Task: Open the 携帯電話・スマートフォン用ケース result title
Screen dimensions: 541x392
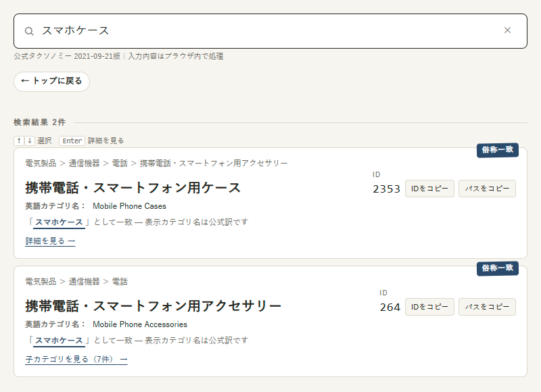Action: click(133, 189)
